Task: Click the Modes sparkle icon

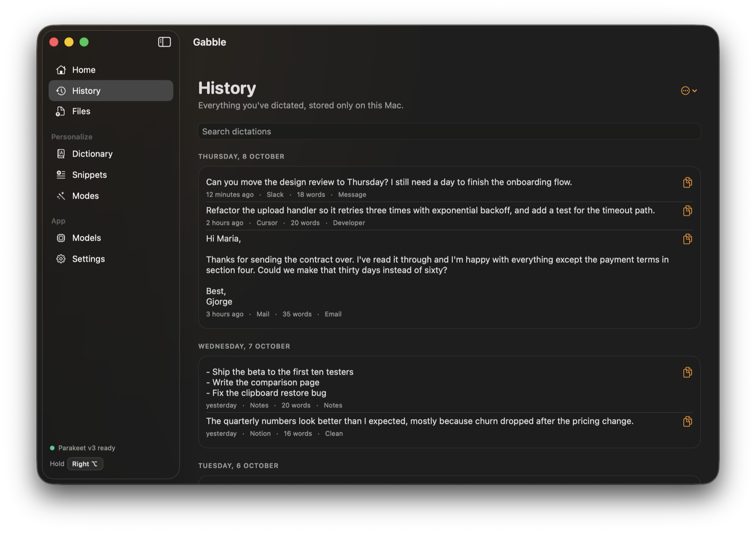Action: [x=61, y=196]
